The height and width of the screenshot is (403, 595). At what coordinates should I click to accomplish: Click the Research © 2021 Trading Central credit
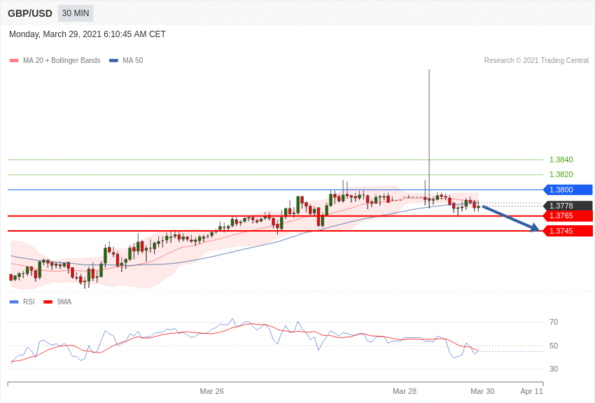536,60
